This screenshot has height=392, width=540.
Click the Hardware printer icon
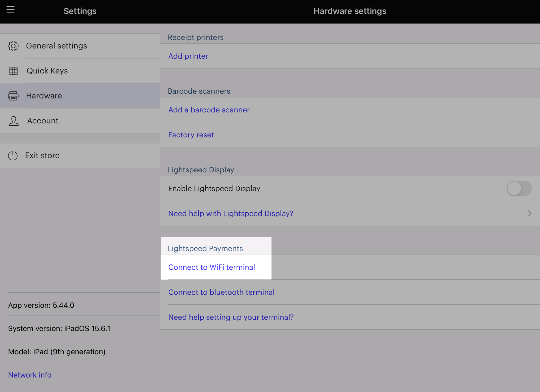point(13,96)
